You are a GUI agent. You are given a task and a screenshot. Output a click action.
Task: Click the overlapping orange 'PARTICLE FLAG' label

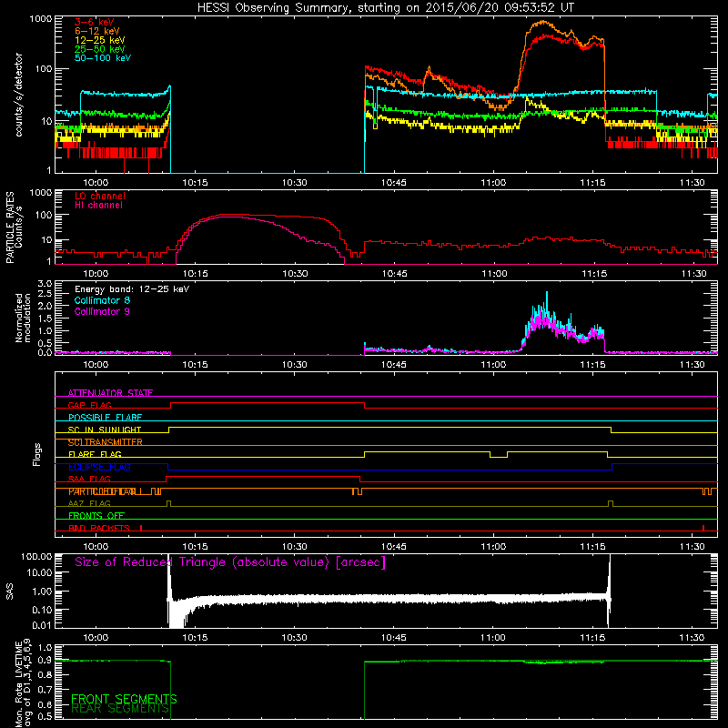pos(103,491)
